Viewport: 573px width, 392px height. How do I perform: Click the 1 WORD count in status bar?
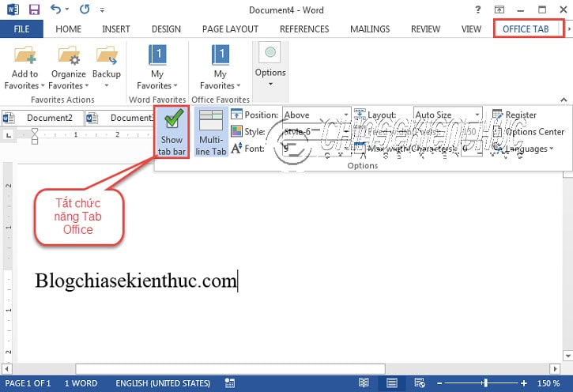click(x=81, y=383)
